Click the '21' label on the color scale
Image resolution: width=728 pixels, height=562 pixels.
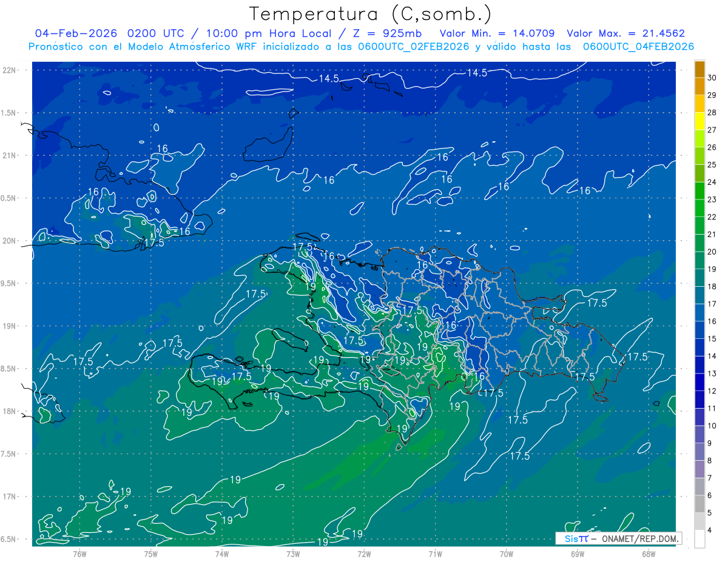point(712,234)
